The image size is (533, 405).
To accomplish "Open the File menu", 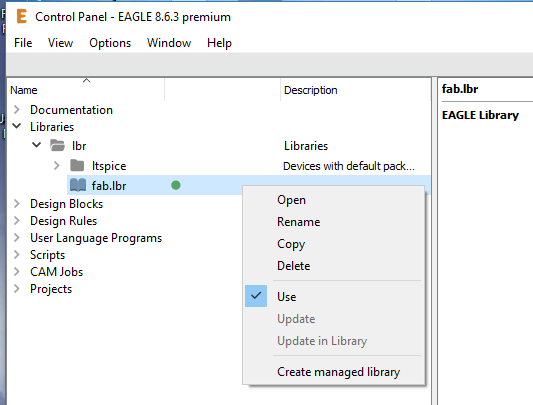I will [x=23, y=43].
